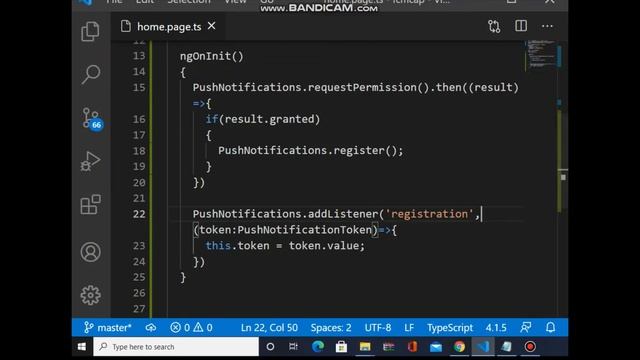The height and width of the screenshot is (360, 640).
Task: Close the home.page.ts tab
Action: click(x=211, y=26)
